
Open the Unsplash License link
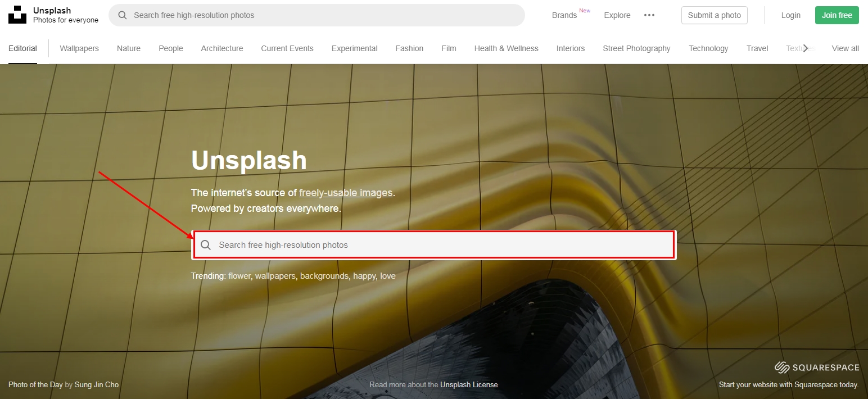469,385
